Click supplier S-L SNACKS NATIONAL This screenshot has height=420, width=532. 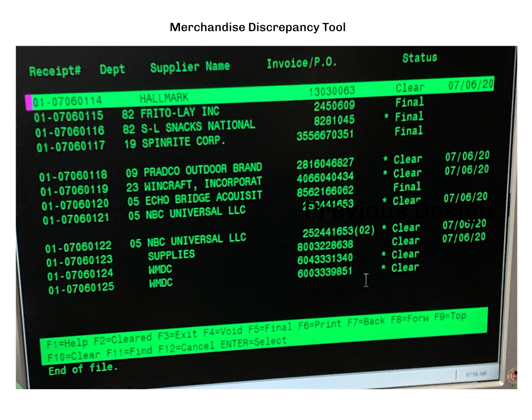tap(199, 127)
